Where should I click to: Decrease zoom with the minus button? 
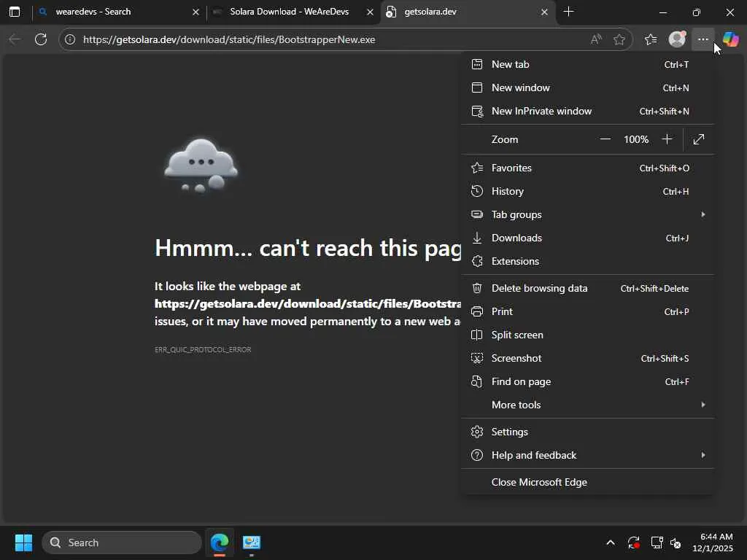pos(605,139)
